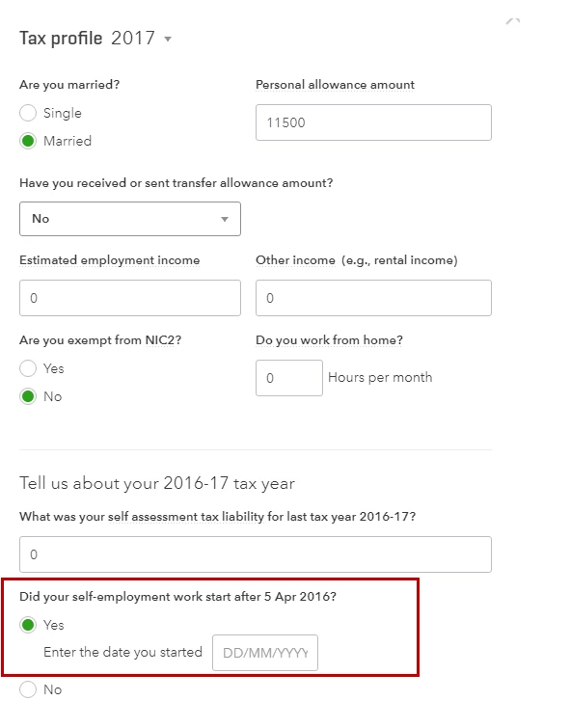Select the Married radio button

[x=28, y=141]
